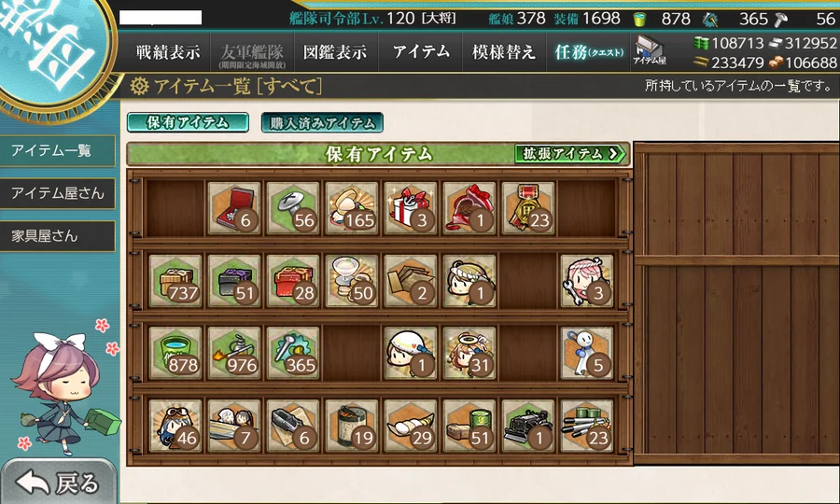
Task: Select the development material item showing 365
Action: click(293, 354)
